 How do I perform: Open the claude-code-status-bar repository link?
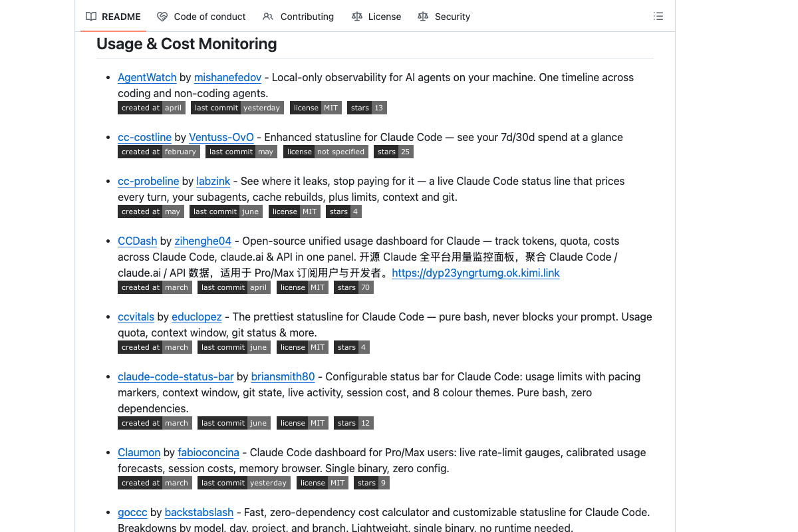[176, 376]
